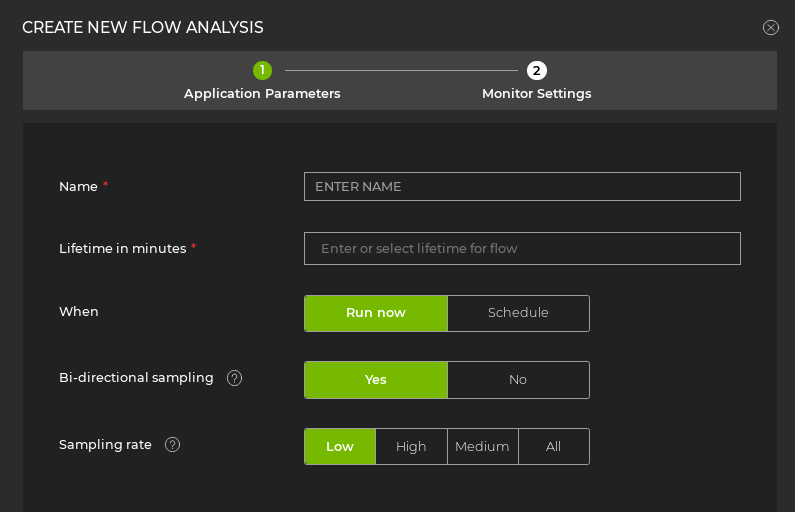This screenshot has height=512, width=795.
Task: Click the step 1 circle indicator
Action: pyautogui.click(x=262, y=70)
